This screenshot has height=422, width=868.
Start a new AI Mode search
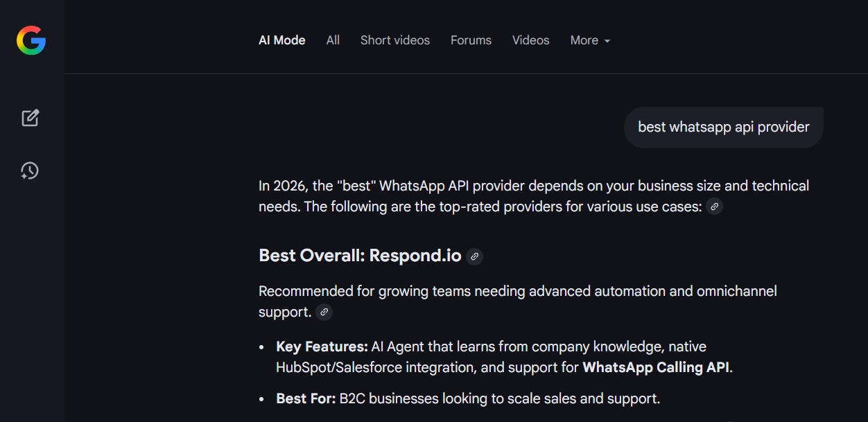pos(30,118)
